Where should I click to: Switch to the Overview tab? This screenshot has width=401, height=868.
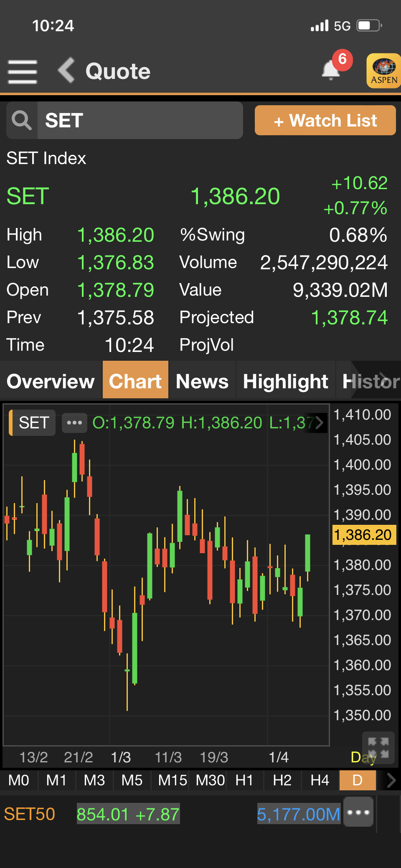51,381
